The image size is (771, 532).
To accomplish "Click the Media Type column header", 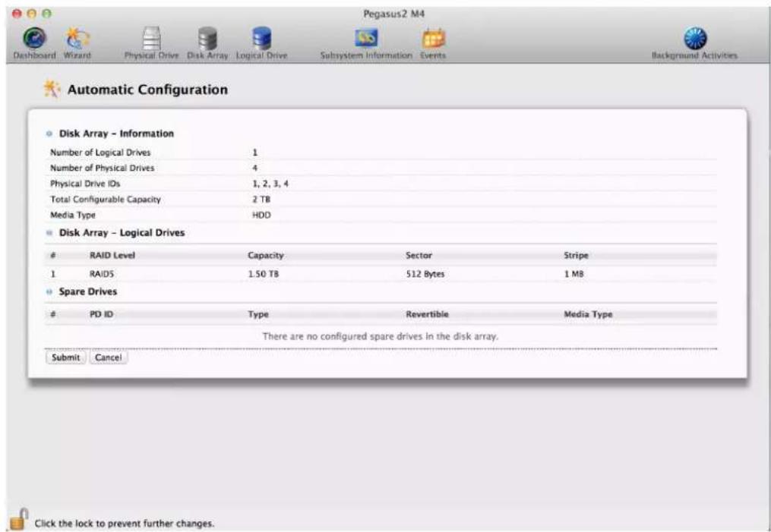I will [588, 314].
